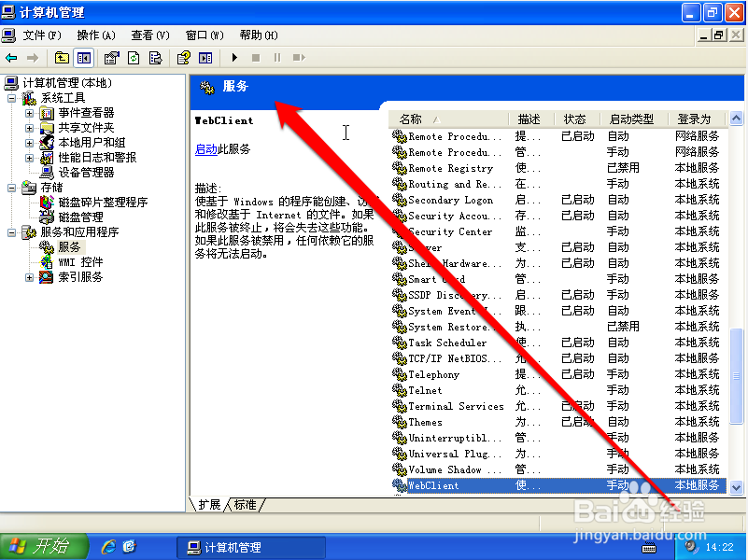Select the WMI 控件 tree node
The image size is (748, 560).
pos(80,261)
